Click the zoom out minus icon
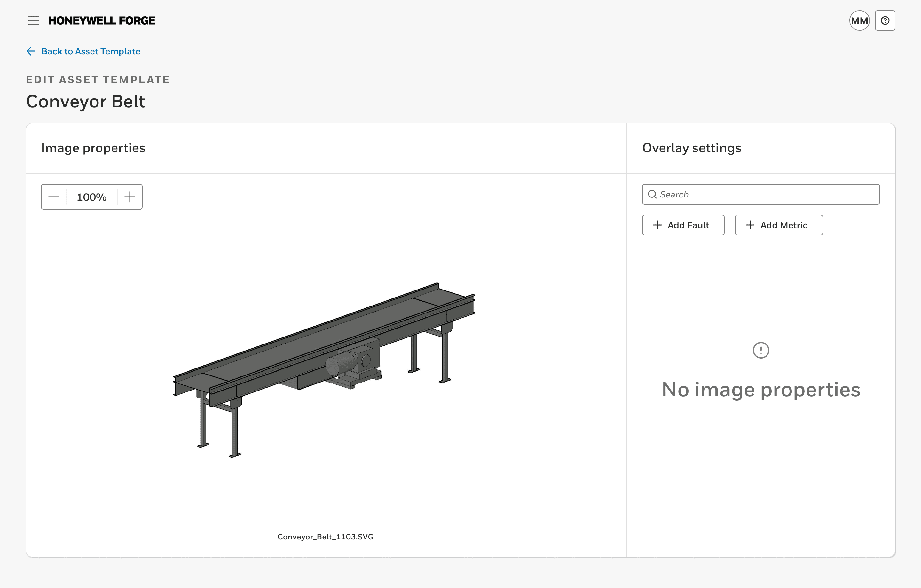This screenshot has height=588, width=921. pyautogui.click(x=54, y=197)
